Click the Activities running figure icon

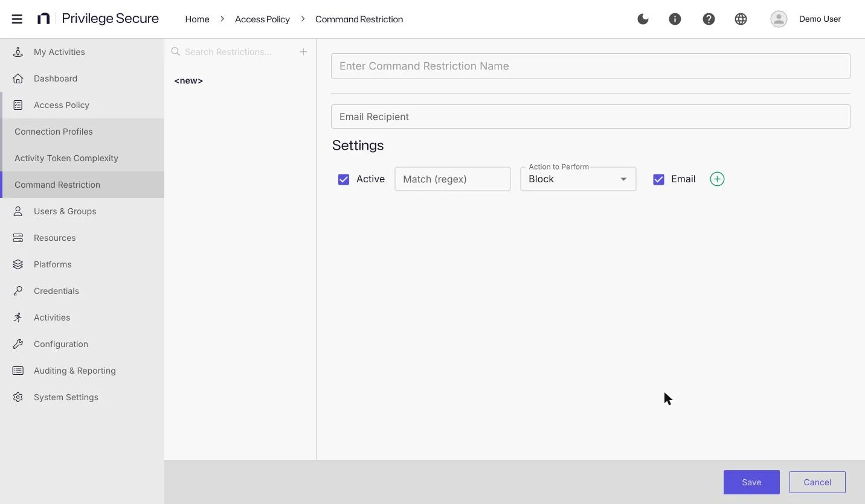18,317
